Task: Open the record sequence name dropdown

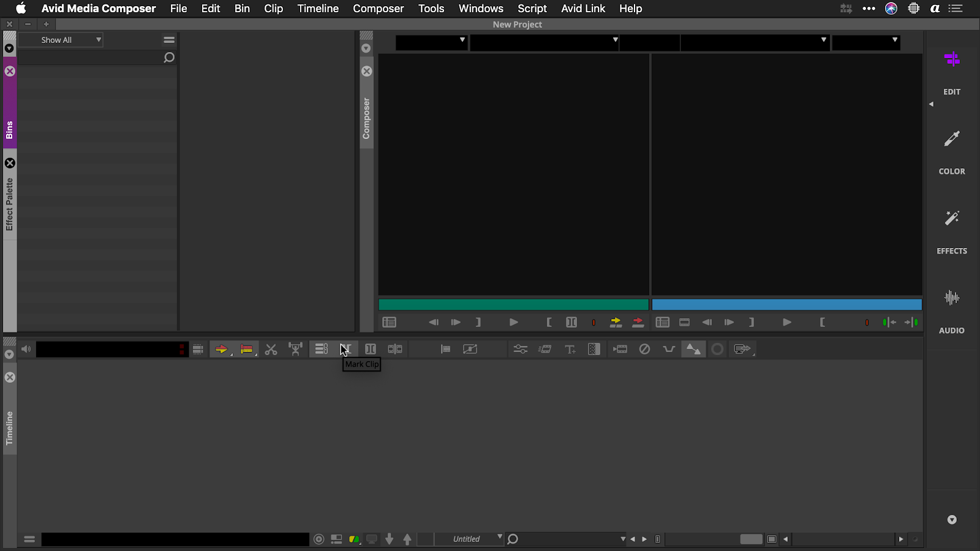Action: click(x=755, y=42)
